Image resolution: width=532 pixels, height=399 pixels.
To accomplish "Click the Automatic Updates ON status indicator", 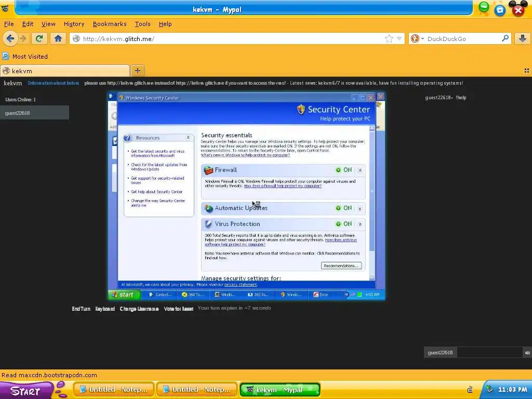I will pos(344,208).
